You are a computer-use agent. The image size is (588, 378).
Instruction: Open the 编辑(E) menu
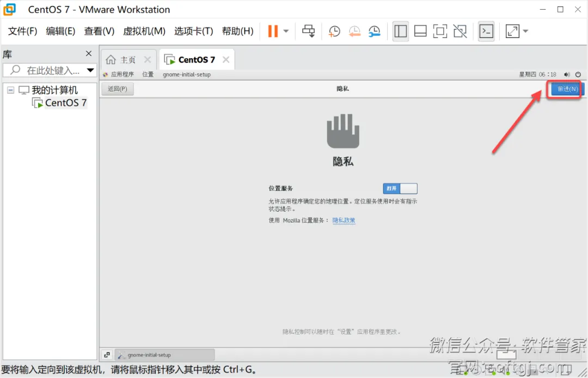pyautogui.click(x=60, y=31)
